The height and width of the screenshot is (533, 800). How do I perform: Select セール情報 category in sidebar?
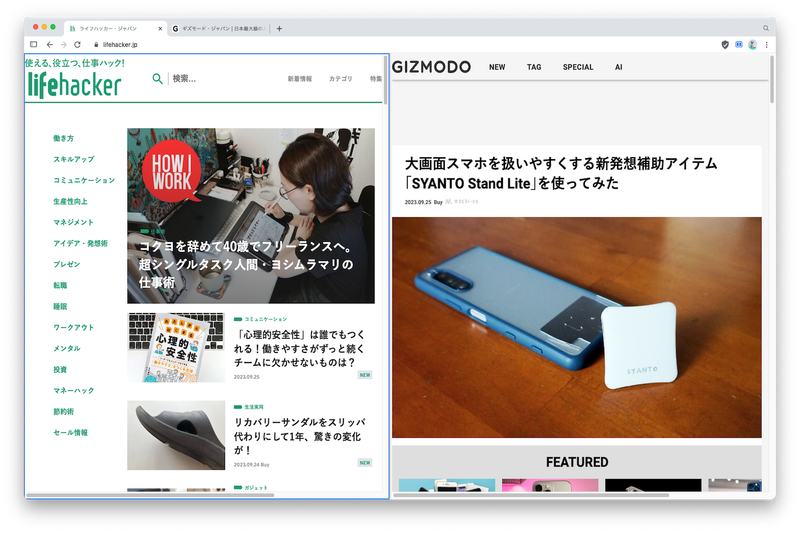(70, 433)
